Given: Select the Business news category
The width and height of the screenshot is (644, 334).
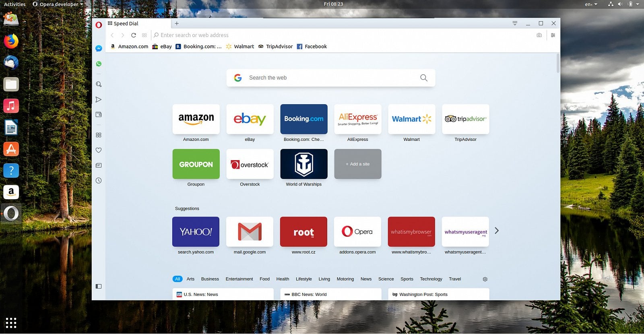Looking at the screenshot, I should pos(210,279).
